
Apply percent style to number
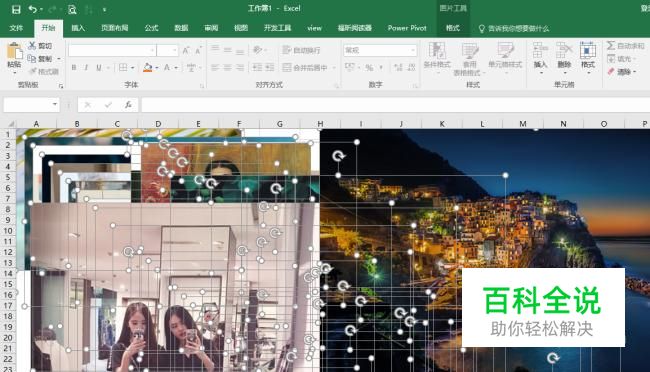click(369, 67)
